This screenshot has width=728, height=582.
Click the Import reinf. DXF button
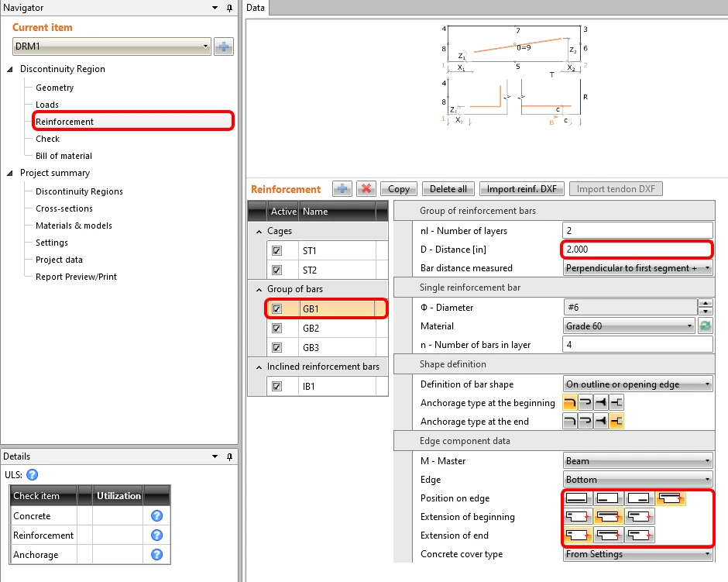pyautogui.click(x=521, y=189)
